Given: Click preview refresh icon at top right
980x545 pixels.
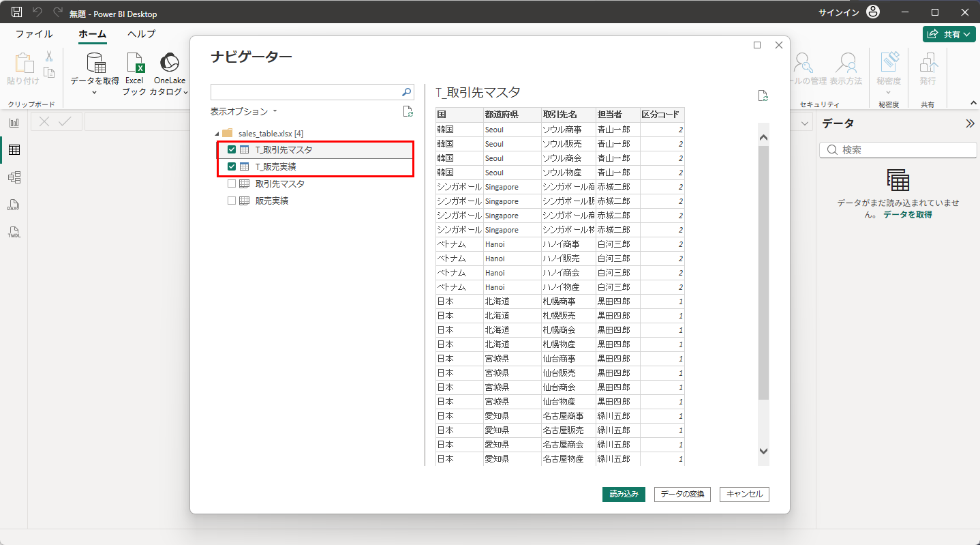Looking at the screenshot, I should coord(763,96).
